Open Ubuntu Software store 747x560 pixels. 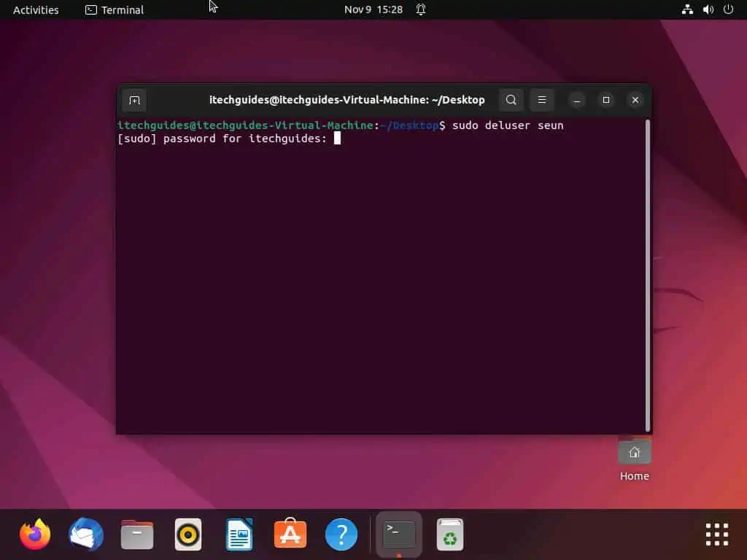click(290, 533)
